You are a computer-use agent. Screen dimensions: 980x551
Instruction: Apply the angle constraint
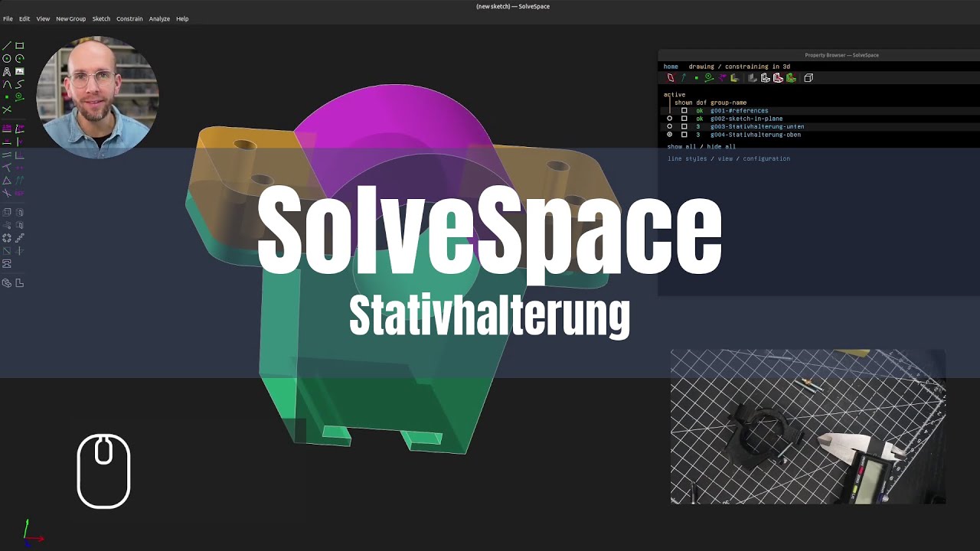click(x=20, y=128)
